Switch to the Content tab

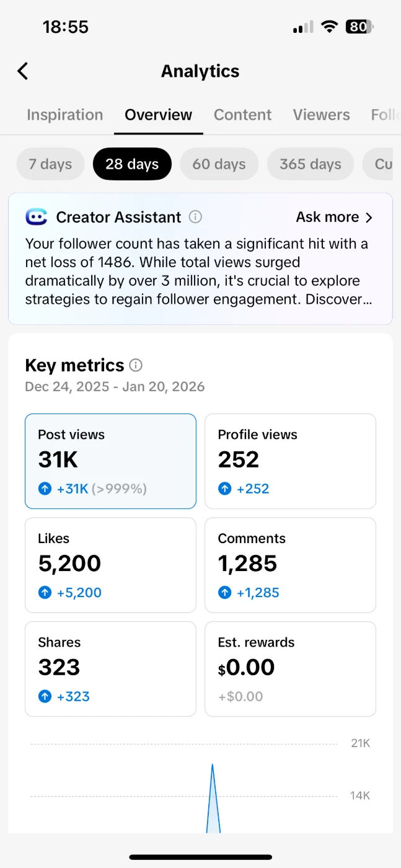point(242,115)
